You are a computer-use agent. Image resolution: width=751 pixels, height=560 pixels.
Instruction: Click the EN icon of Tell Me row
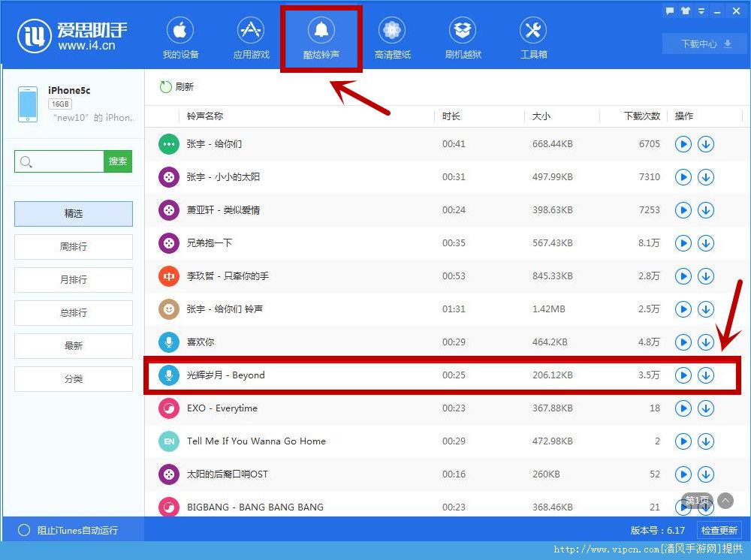[168, 441]
